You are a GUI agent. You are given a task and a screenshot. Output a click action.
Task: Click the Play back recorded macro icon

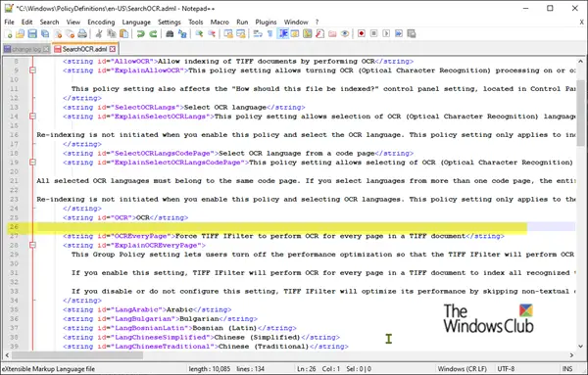tap(386, 33)
